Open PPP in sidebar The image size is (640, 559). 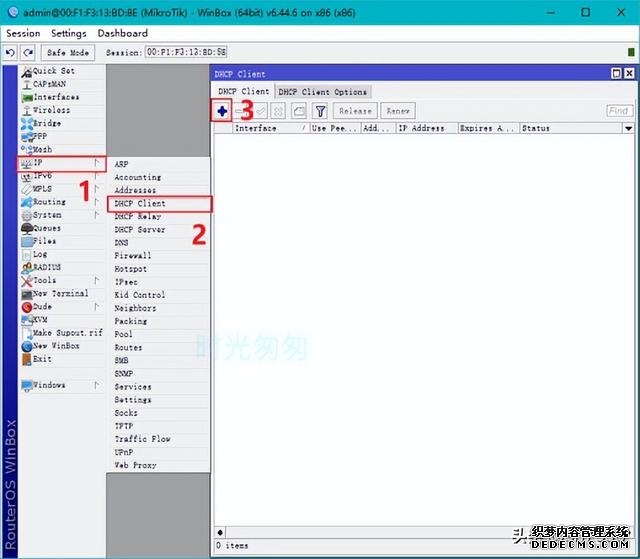pyautogui.click(x=62, y=136)
